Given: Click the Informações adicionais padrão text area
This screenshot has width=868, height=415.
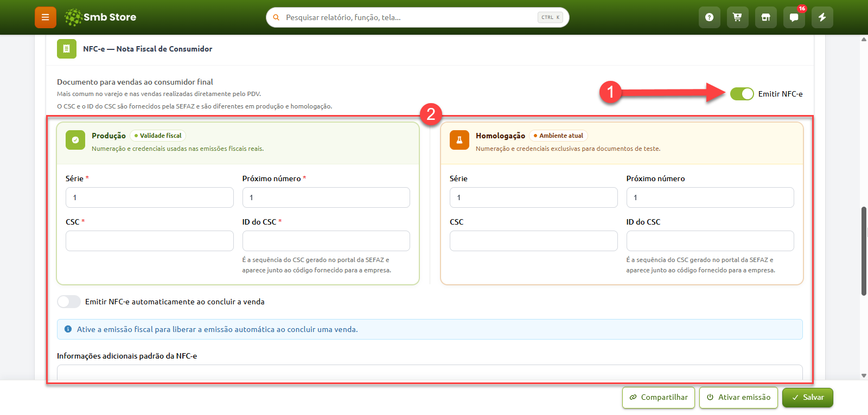Looking at the screenshot, I should coord(430,372).
